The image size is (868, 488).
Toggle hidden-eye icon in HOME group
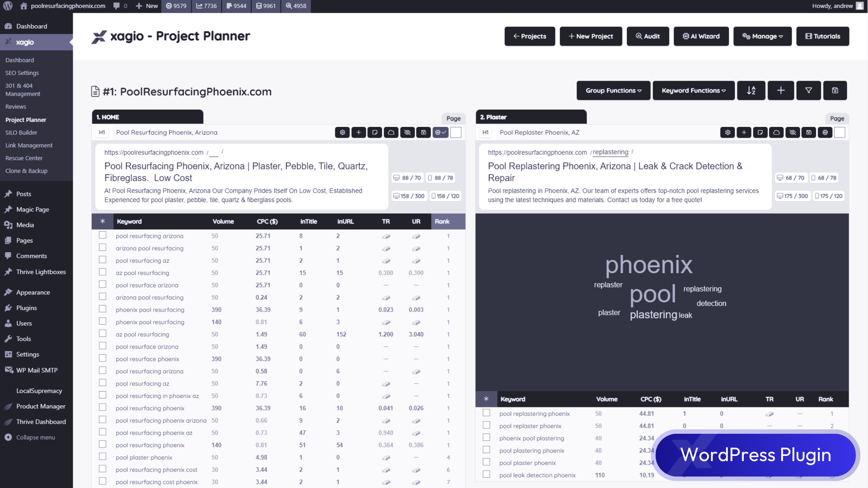click(x=407, y=133)
